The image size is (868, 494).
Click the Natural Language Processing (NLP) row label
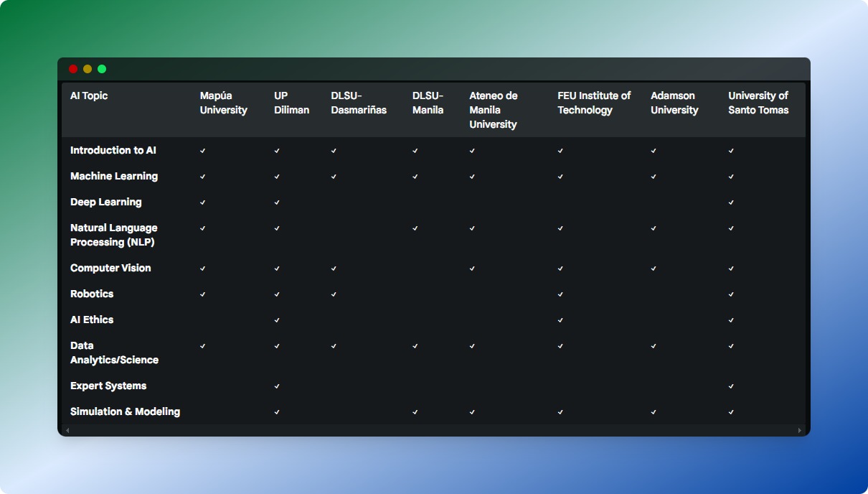(114, 235)
